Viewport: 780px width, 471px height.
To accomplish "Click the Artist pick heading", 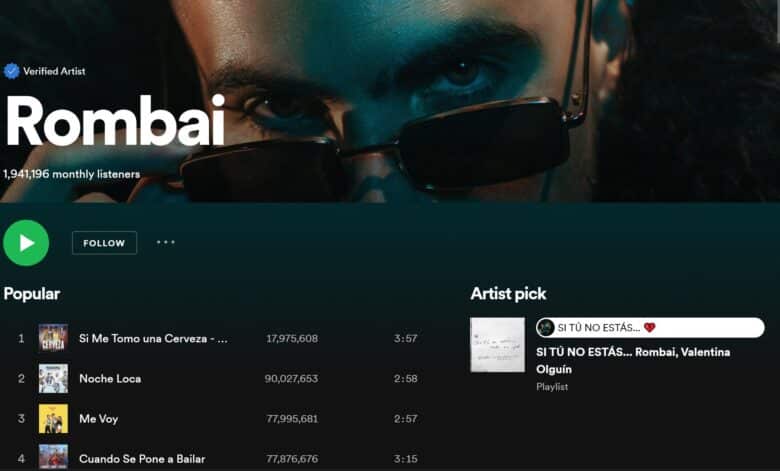I will (x=508, y=294).
